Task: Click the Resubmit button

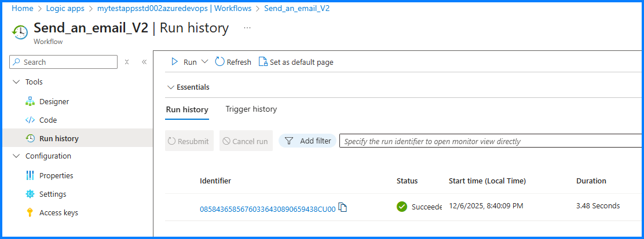Action: tap(189, 141)
